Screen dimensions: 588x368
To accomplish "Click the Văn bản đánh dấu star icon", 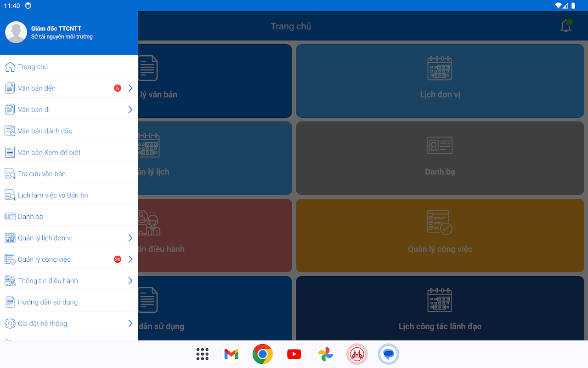I will coord(10,131).
